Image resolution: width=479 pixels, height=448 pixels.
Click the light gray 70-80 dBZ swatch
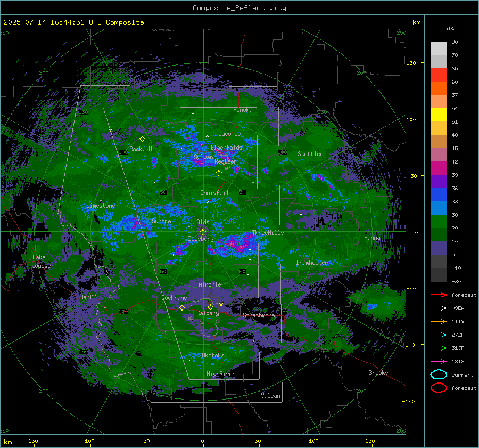click(439, 48)
